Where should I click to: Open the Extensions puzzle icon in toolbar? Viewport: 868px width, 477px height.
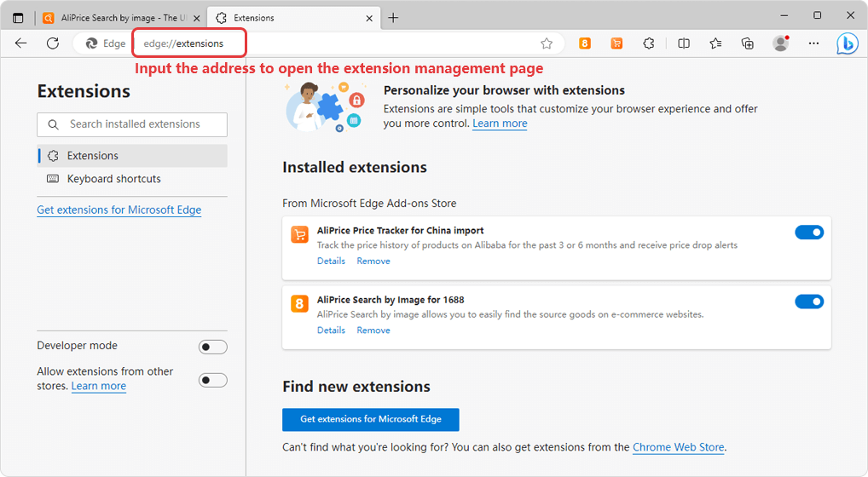click(649, 43)
